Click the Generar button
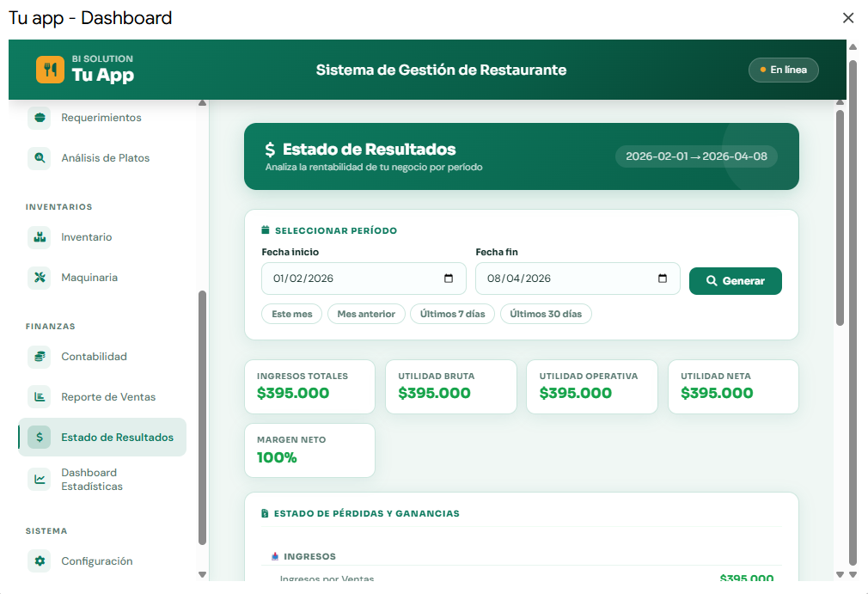Image resolution: width=868 pixels, height=594 pixels. tap(735, 281)
